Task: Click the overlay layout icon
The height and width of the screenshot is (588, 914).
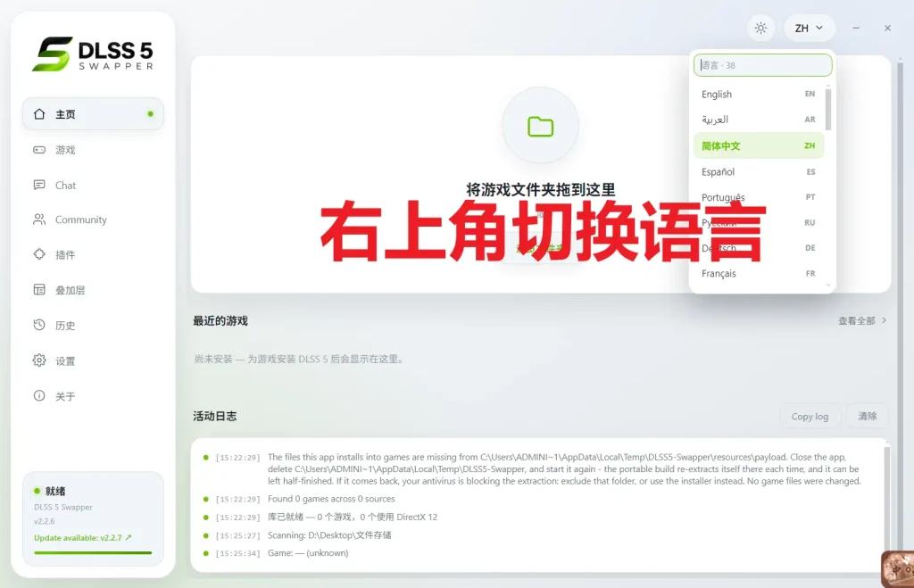Action: pyautogui.click(x=39, y=290)
